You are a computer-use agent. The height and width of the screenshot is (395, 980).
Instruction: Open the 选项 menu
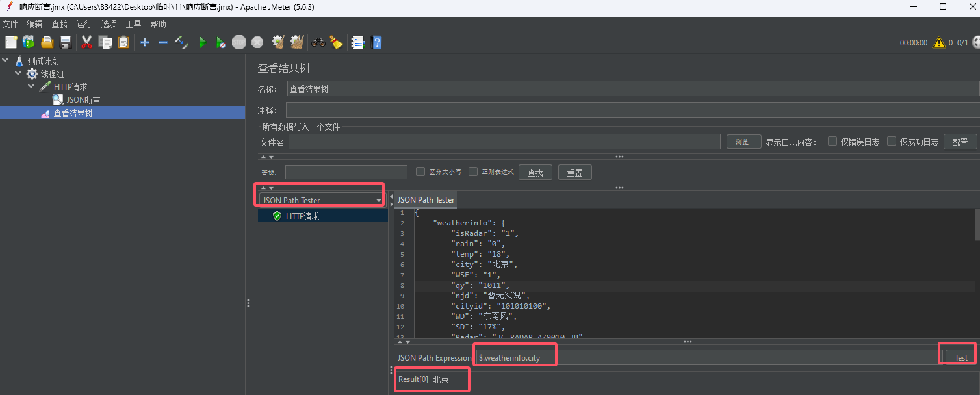click(109, 24)
